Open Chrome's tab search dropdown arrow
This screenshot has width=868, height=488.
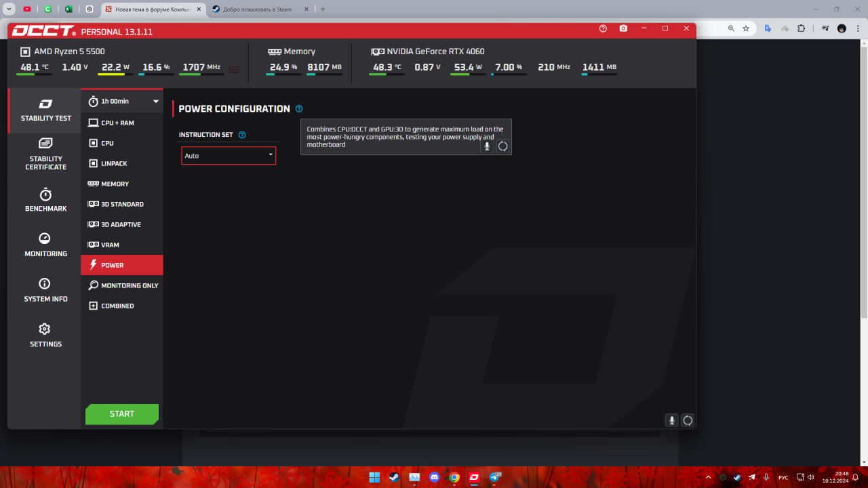point(9,9)
